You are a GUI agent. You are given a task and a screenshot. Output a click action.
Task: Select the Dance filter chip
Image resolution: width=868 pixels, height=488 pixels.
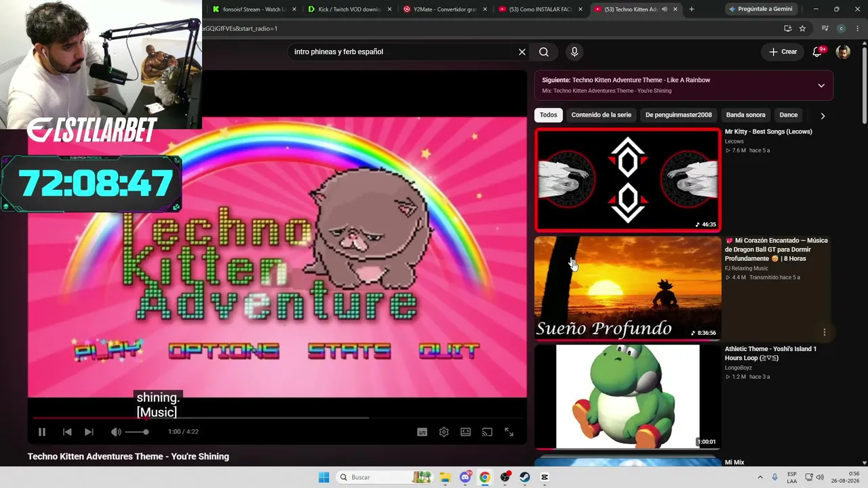[x=789, y=115]
